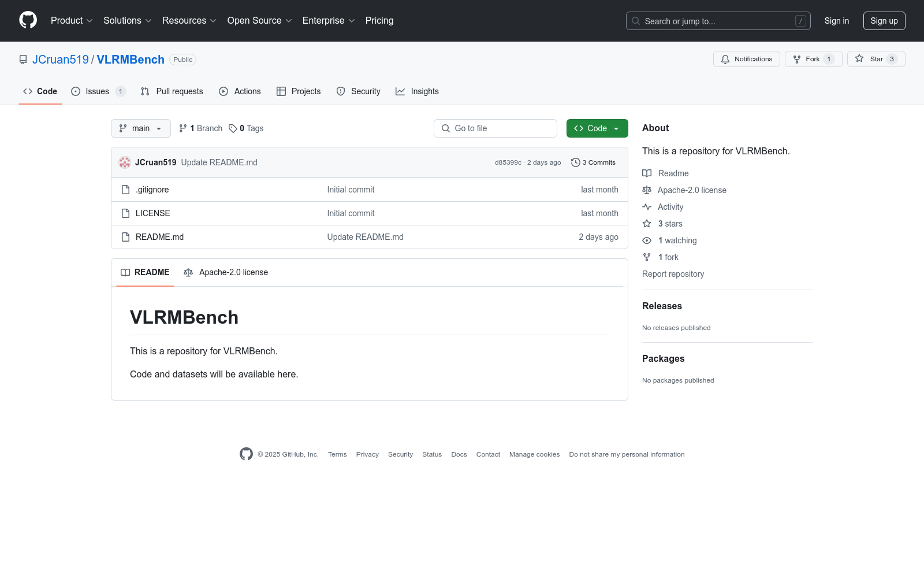This screenshot has height=578, width=924.
Task: View the 1 Branch list
Action: coord(200,128)
